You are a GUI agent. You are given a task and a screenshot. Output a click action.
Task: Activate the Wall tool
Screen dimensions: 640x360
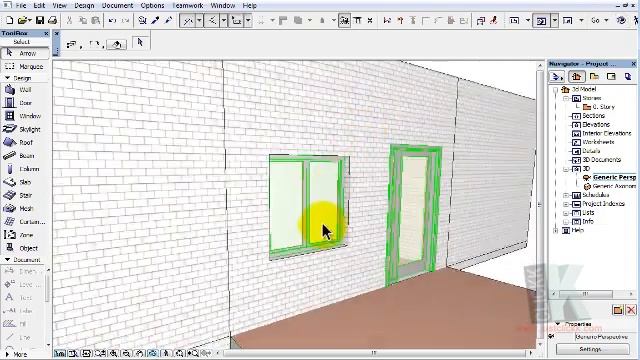point(24,89)
